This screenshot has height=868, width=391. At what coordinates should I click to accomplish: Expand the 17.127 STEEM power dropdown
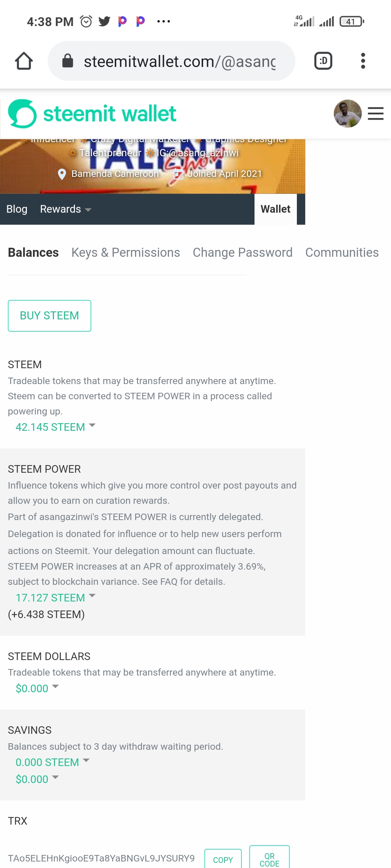[x=55, y=597]
